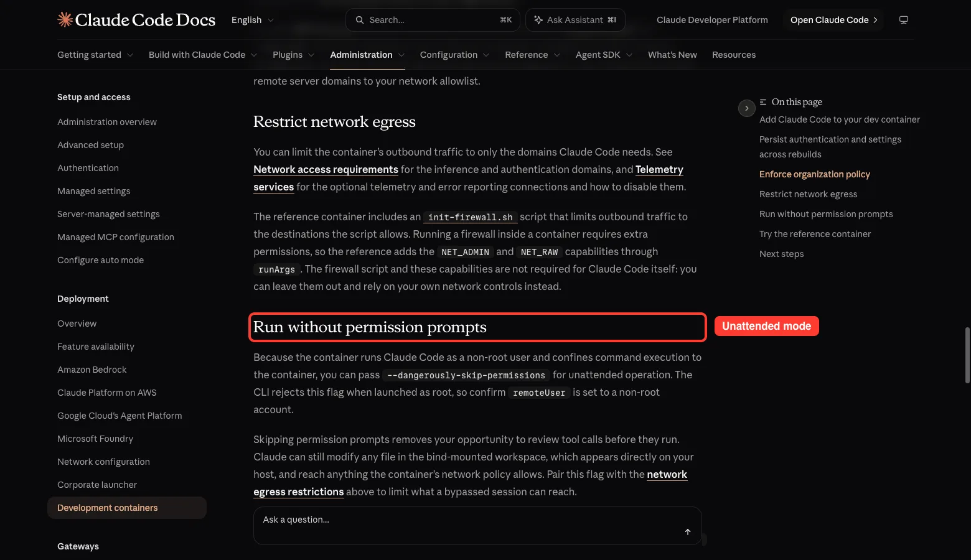The height and width of the screenshot is (560, 971).
Task: Focus the Search docs field
Action: [433, 20]
